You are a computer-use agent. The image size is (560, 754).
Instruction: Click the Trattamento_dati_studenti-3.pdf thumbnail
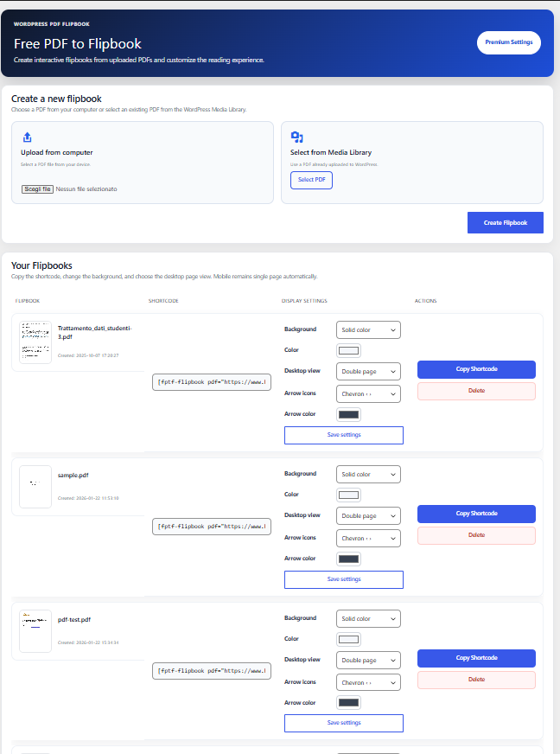click(35, 342)
